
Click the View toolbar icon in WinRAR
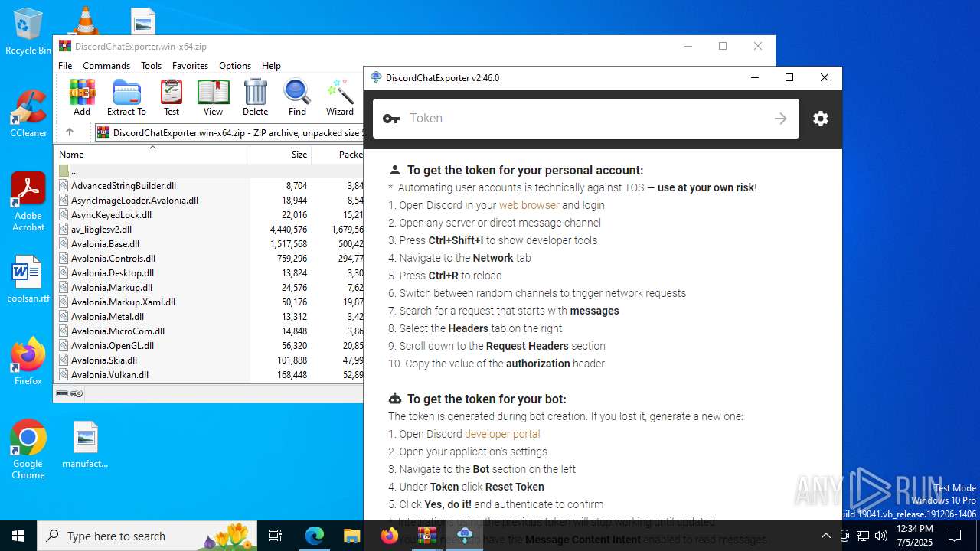[x=213, y=97]
